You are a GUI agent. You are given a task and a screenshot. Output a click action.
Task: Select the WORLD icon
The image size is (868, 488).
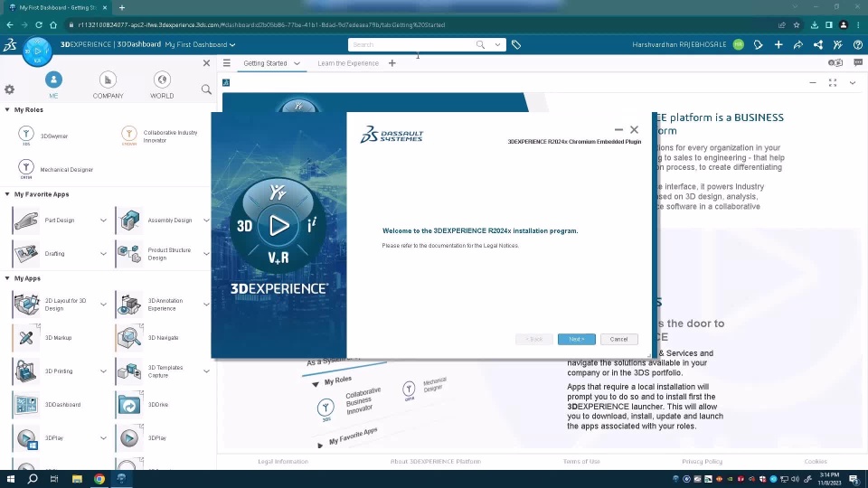pos(162,80)
